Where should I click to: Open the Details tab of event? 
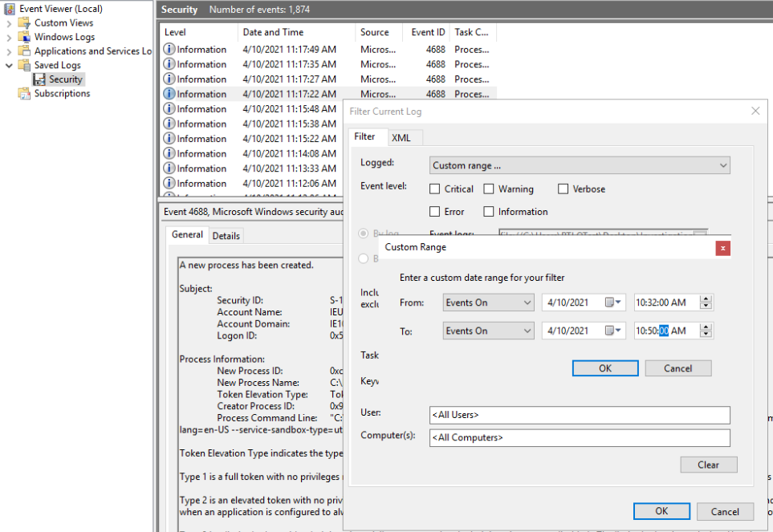(226, 236)
